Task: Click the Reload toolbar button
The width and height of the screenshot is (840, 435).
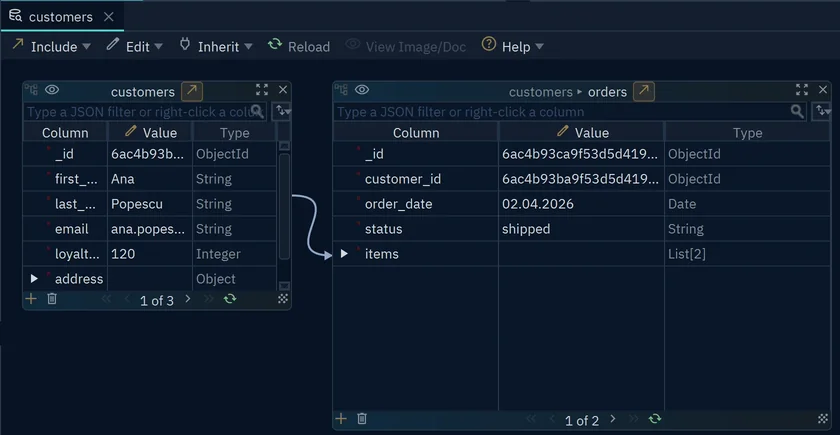Action: [x=299, y=47]
